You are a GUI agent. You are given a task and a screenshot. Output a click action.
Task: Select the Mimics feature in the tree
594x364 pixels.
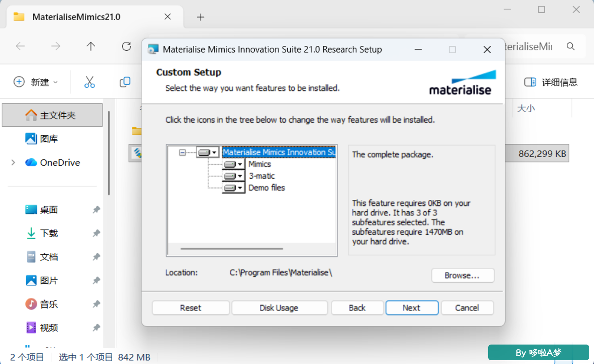260,164
